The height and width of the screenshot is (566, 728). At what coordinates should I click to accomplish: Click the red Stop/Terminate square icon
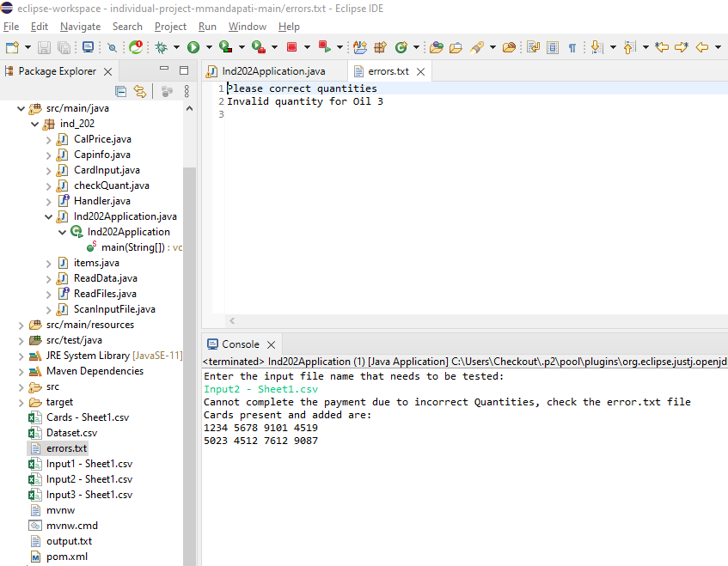(291, 47)
